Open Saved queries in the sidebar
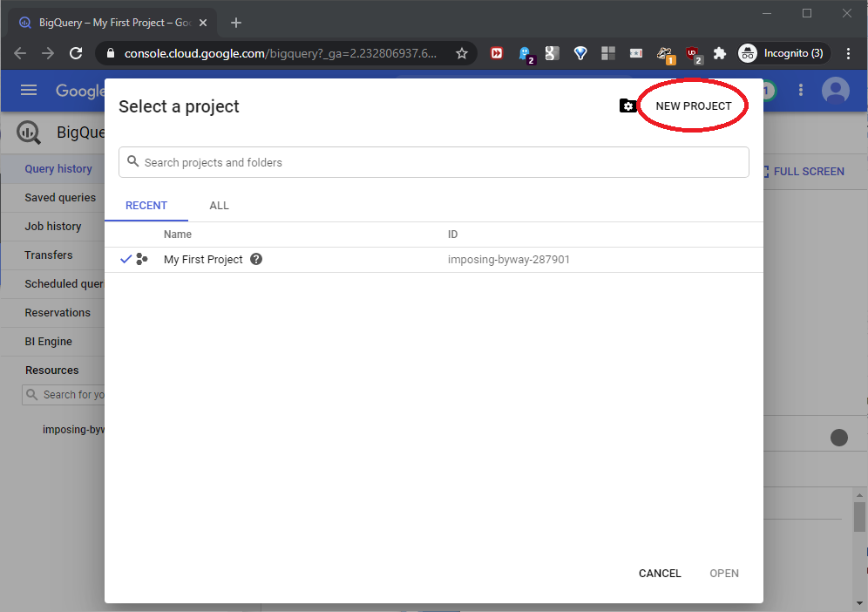The width and height of the screenshot is (868, 612). tap(60, 198)
